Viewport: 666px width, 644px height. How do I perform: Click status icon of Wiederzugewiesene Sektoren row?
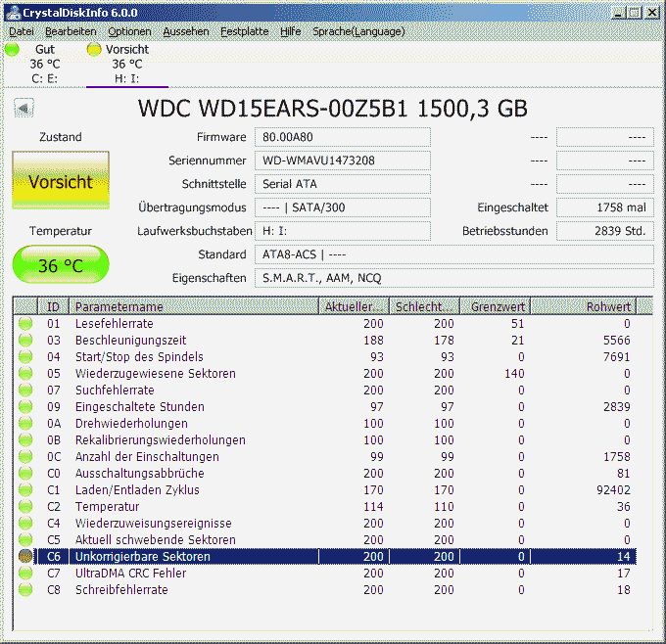coord(25,374)
